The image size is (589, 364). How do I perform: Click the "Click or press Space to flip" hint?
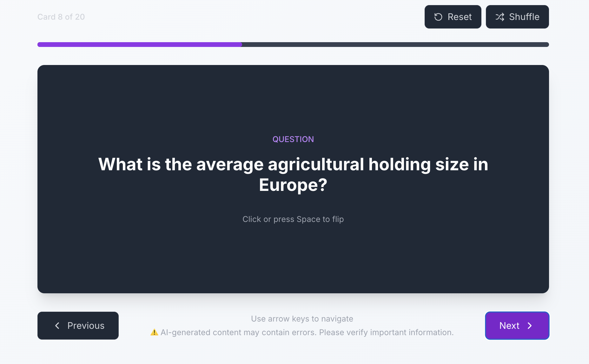click(x=293, y=219)
